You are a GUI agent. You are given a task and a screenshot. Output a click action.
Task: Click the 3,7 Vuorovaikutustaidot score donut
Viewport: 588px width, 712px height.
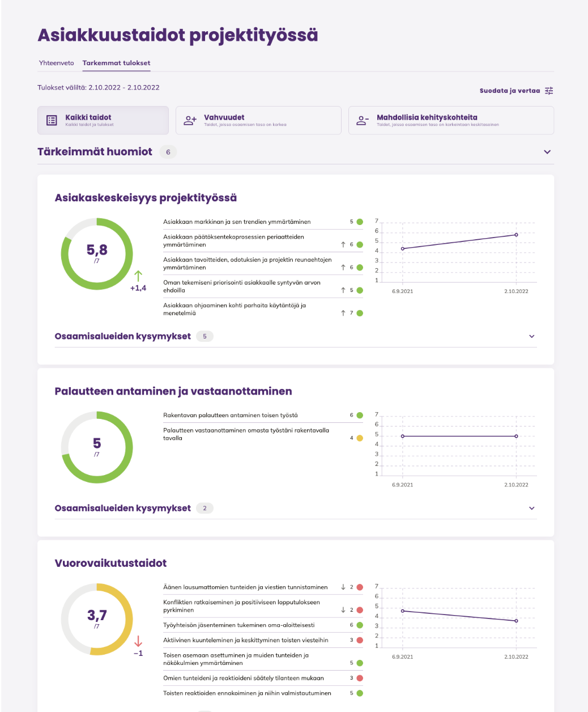(x=97, y=620)
